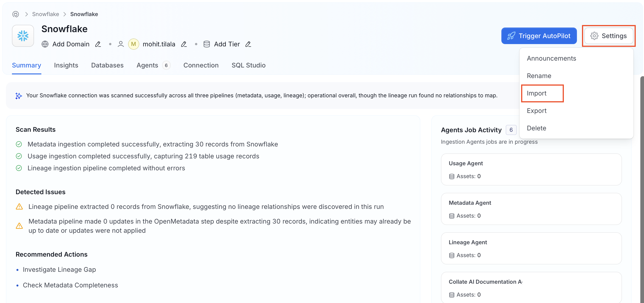Click the Detected Issues heading

pyautogui.click(x=40, y=192)
